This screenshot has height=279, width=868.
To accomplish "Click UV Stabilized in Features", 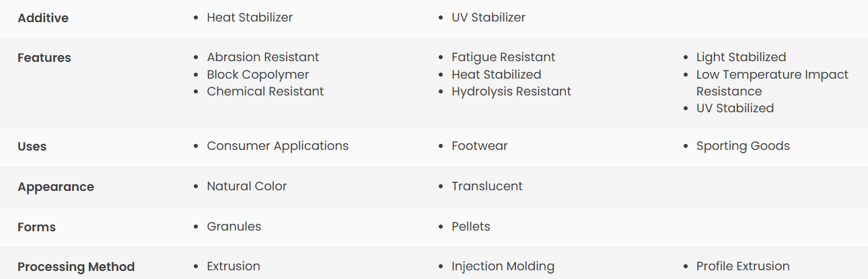I will (x=735, y=108).
